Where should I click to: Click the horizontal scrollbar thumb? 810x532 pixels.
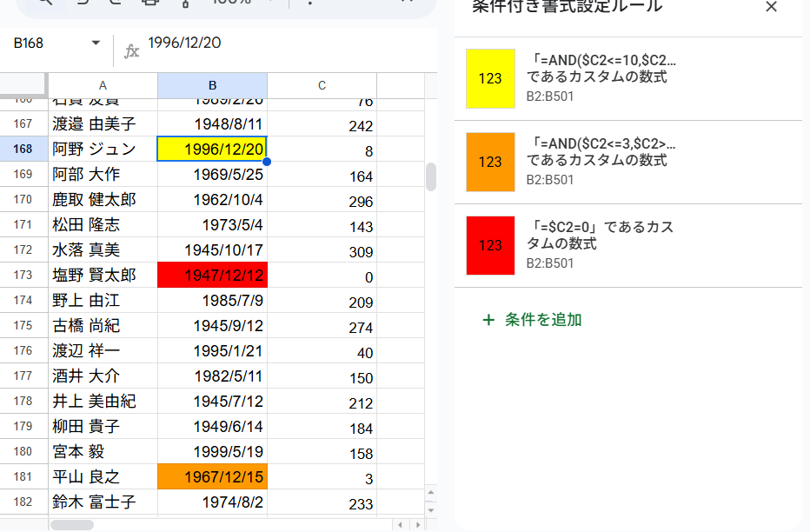71,525
